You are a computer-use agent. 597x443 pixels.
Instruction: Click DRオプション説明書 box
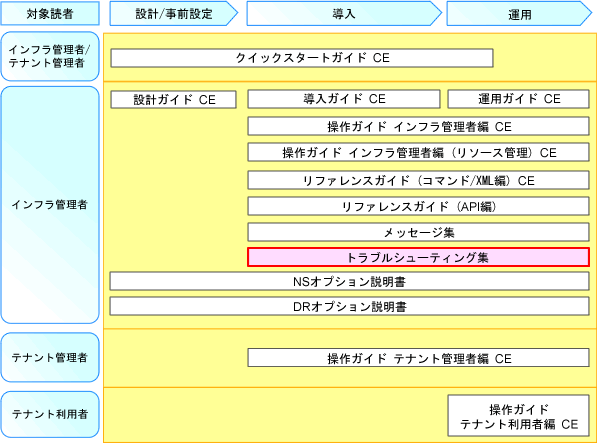350,306
